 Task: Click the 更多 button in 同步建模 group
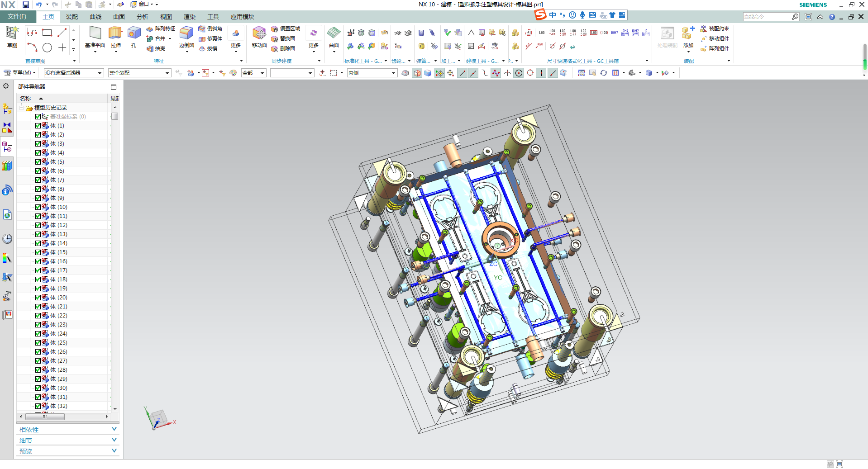[314, 39]
